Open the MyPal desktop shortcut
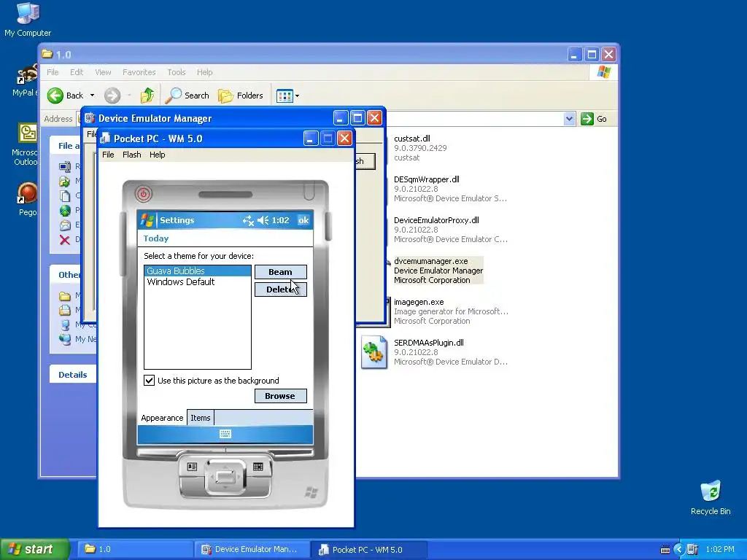The image size is (747, 560). tap(26, 81)
